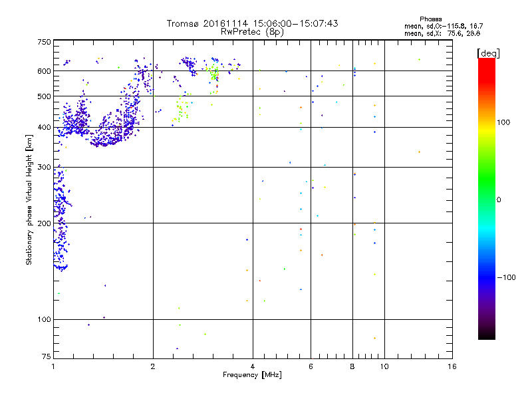
Task: Click the y-axis tick label "75"
Action: click(x=47, y=356)
